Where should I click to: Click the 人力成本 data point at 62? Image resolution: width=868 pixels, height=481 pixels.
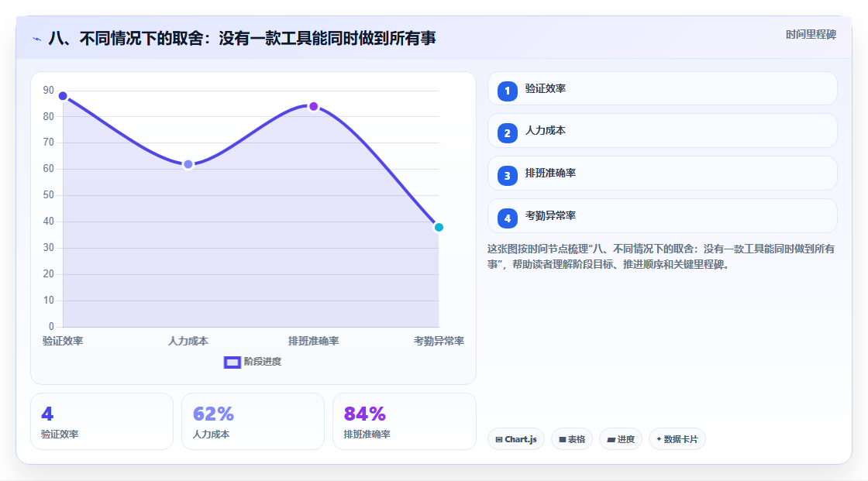188,164
